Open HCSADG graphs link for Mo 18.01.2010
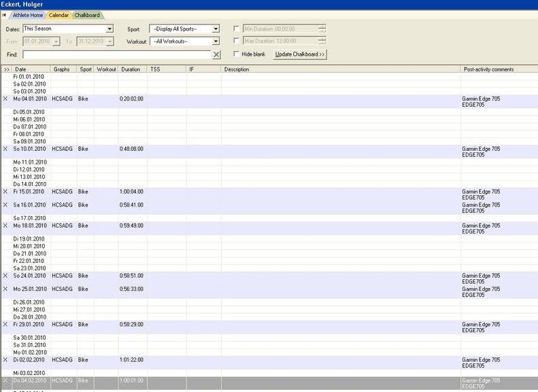The width and height of the screenshot is (538, 392). click(62, 226)
